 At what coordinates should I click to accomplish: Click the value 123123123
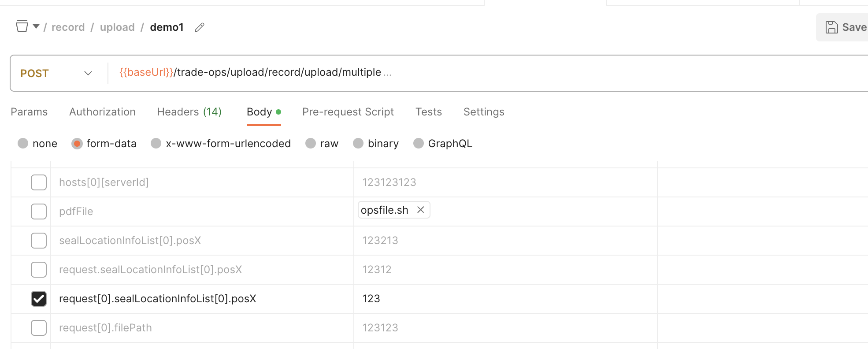click(x=389, y=182)
